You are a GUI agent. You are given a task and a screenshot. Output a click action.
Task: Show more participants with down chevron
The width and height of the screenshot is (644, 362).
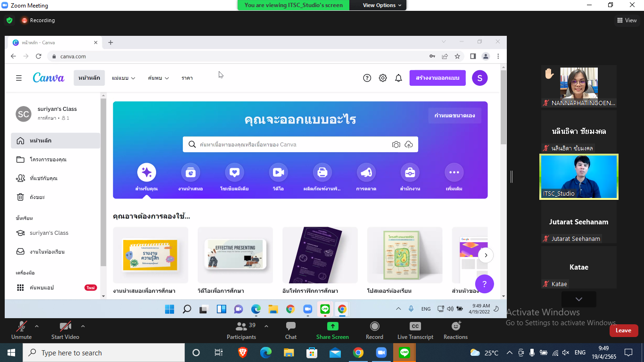coord(579,299)
